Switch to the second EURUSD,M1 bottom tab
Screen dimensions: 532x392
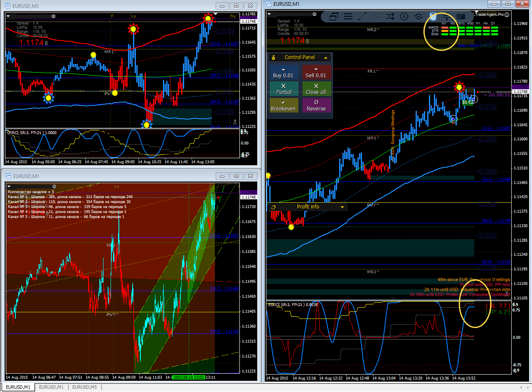pos(52,387)
